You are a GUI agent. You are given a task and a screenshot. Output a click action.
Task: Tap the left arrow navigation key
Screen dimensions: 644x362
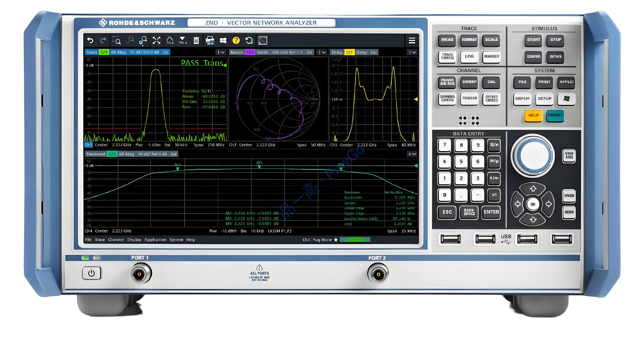[517, 204]
